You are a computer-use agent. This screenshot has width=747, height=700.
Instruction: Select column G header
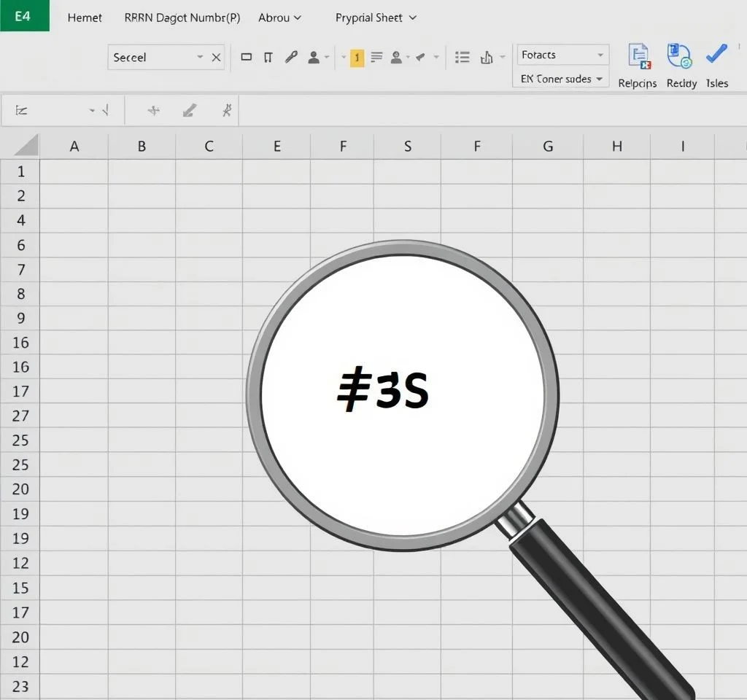click(x=548, y=146)
